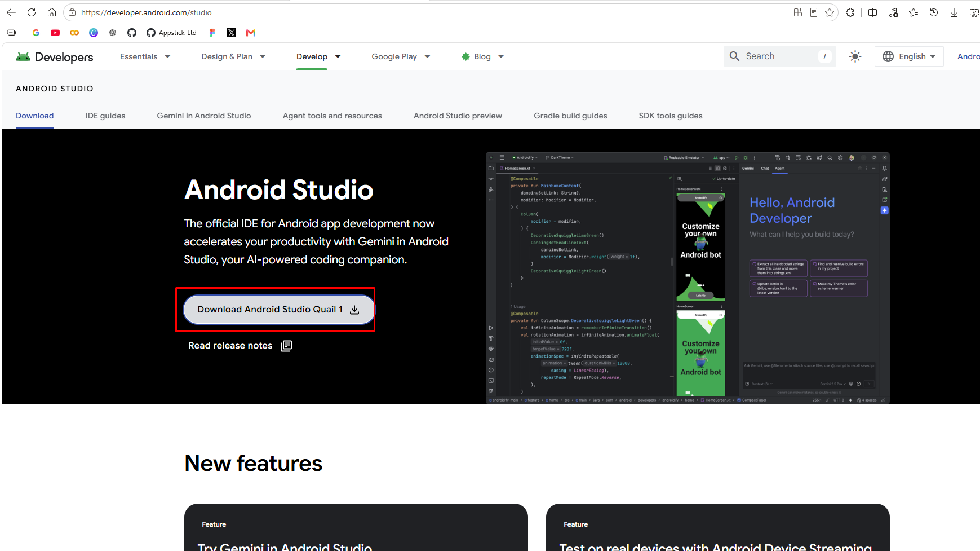Select the Download tab
The image size is (980, 551).
(x=35, y=116)
